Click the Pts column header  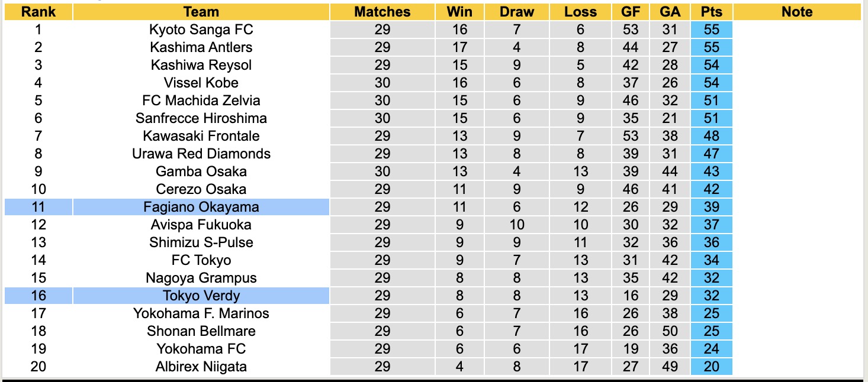(711, 12)
